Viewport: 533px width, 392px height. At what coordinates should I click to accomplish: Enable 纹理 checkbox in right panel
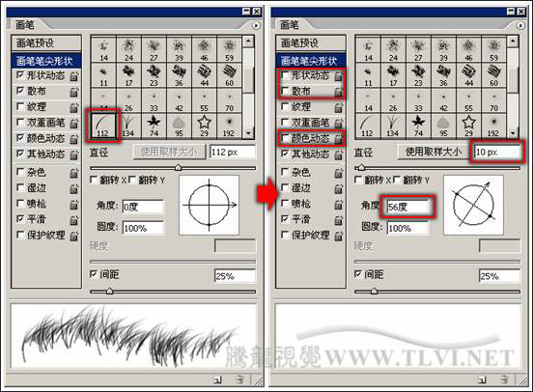coord(285,106)
